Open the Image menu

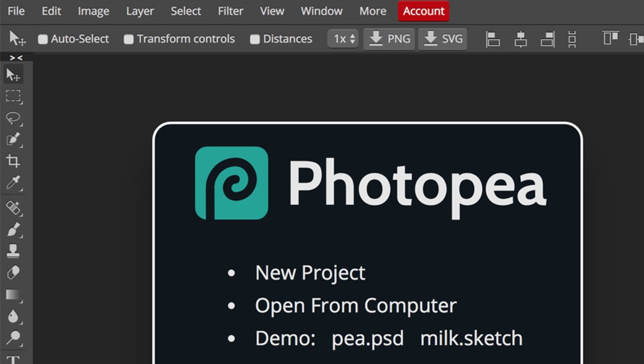pos(94,11)
